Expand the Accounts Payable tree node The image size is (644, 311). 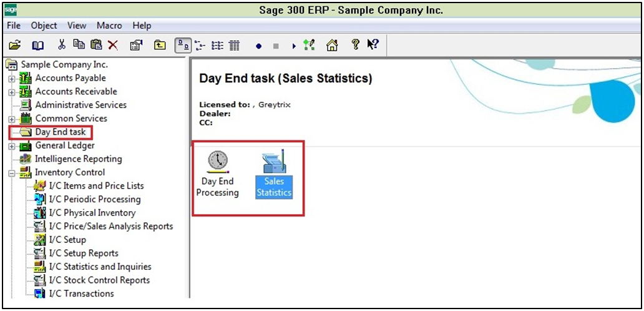(x=11, y=79)
